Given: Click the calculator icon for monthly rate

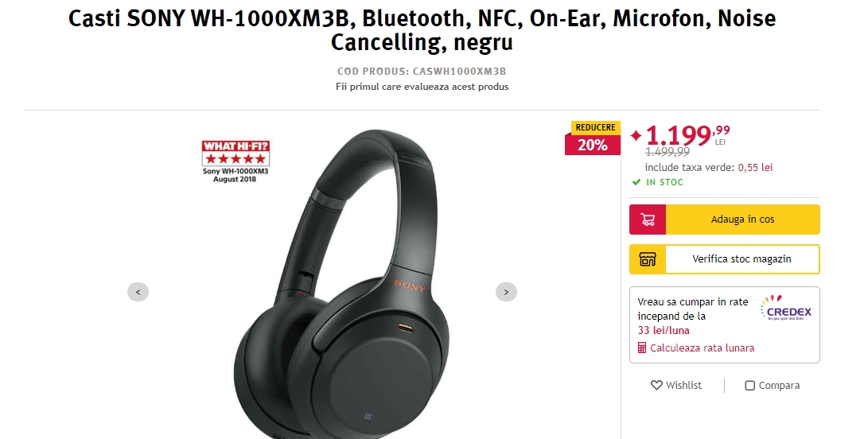Looking at the screenshot, I should 642,348.
